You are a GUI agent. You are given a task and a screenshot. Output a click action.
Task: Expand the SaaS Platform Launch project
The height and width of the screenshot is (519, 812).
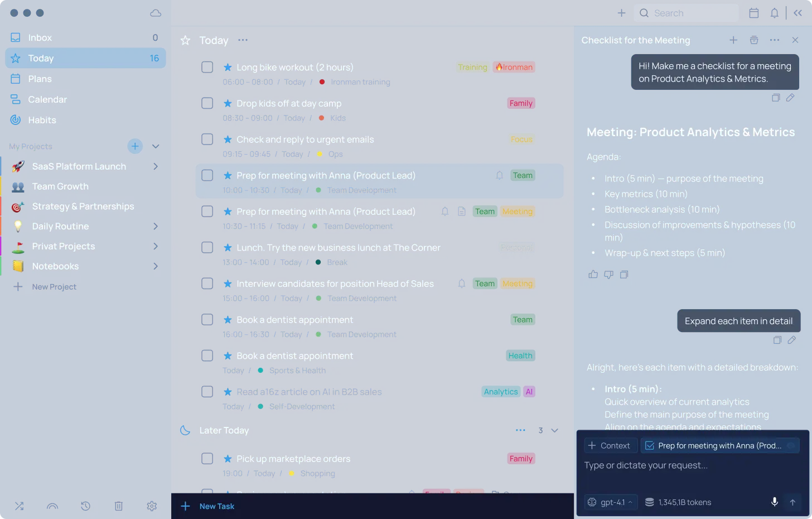pos(156,166)
